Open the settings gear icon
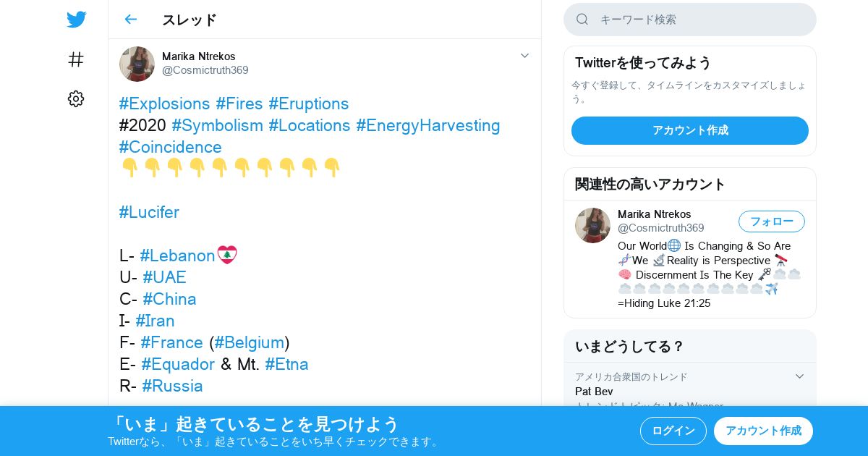868x456 pixels. tap(76, 99)
